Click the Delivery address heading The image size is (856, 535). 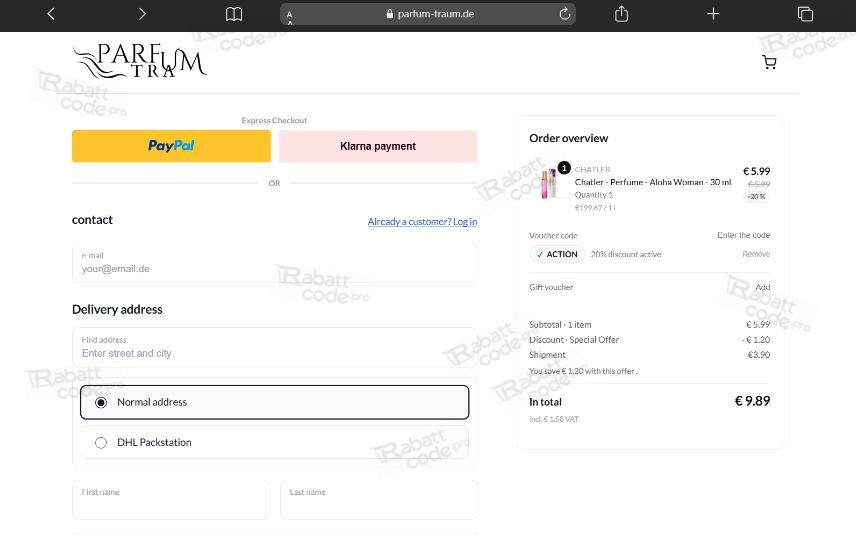click(117, 310)
